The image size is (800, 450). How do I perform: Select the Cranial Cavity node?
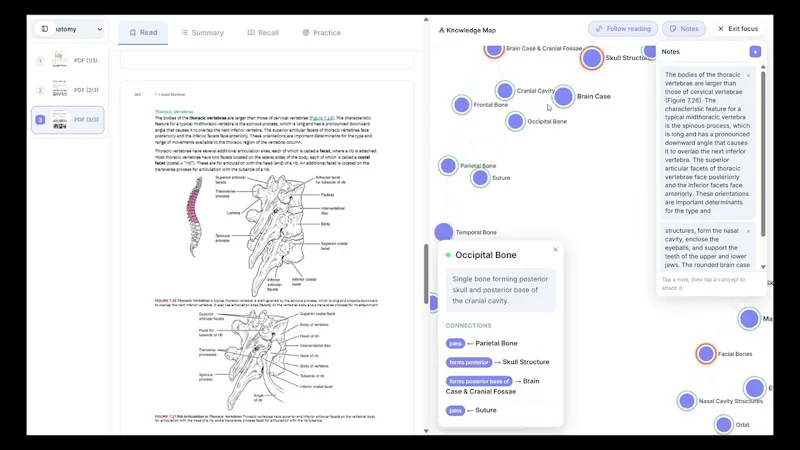505,91
